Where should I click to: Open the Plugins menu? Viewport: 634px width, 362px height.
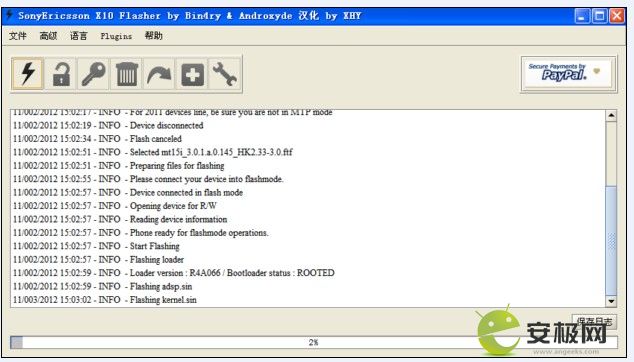coord(116,36)
